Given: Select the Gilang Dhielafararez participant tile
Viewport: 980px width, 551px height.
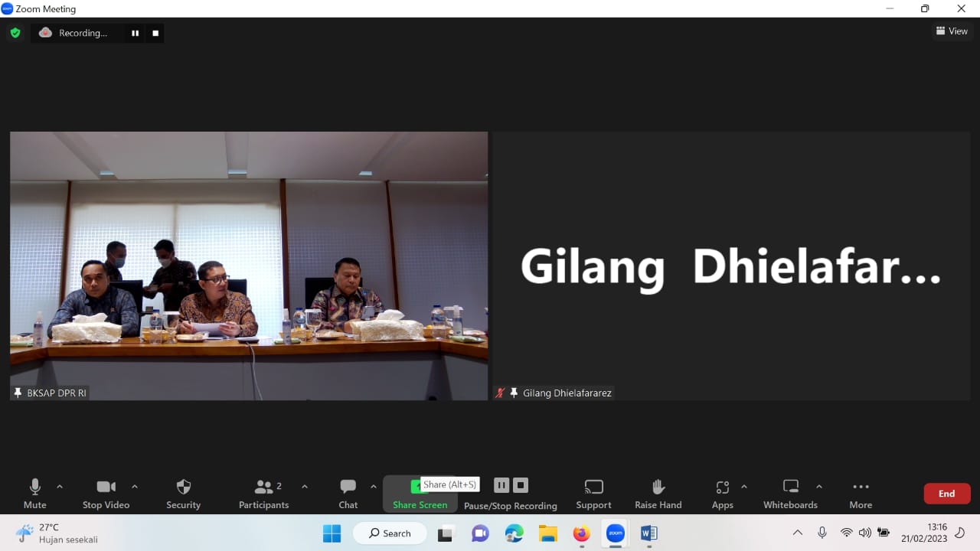Looking at the screenshot, I should pyautogui.click(x=730, y=266).
